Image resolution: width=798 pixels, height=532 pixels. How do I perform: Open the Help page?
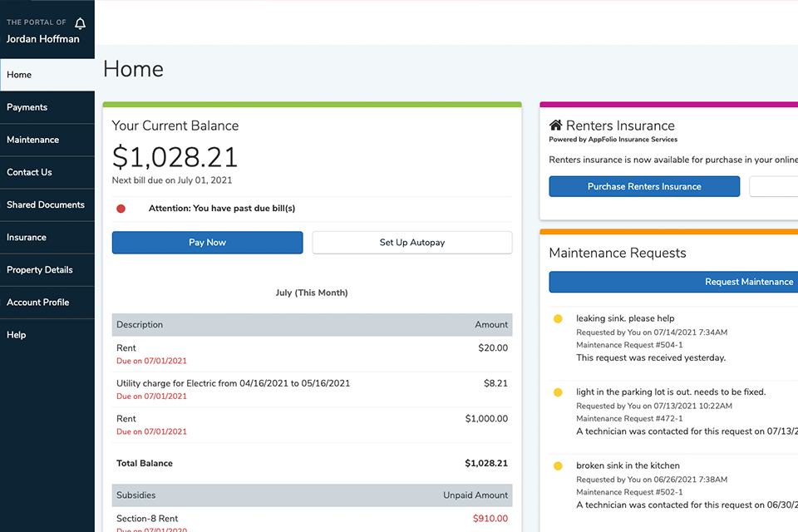(17, 335)
